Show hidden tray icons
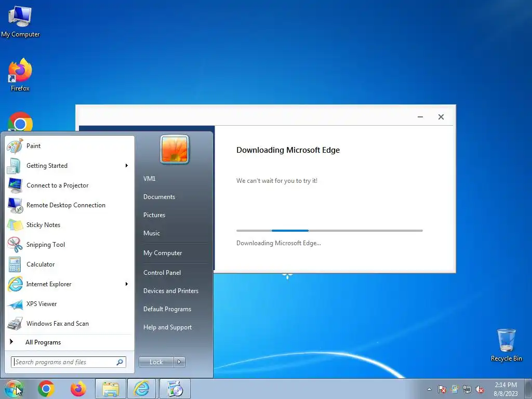This screenshot has width=532, height=399. pos(430,389)
